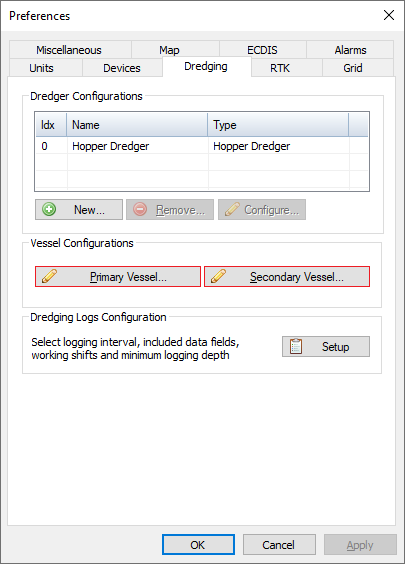Click the pencil icon on Primary Vessel button
Image resolution: width=405 pixels, height=564 pixels.
pyautogui.click(x=49, y=276)
